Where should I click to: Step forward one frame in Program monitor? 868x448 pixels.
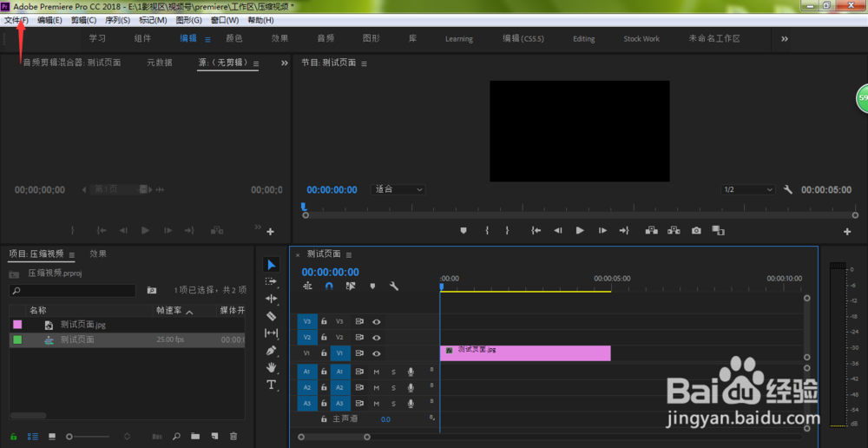pos(602,230)
